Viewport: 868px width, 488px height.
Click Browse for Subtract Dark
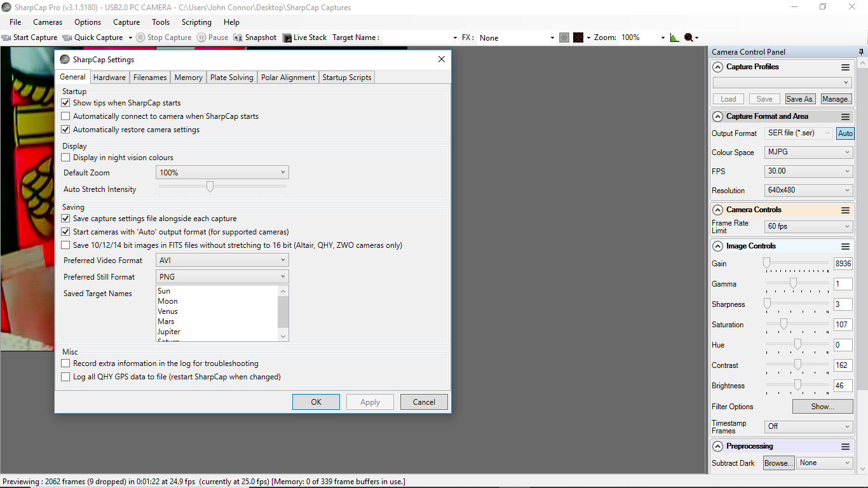[779, 463]
